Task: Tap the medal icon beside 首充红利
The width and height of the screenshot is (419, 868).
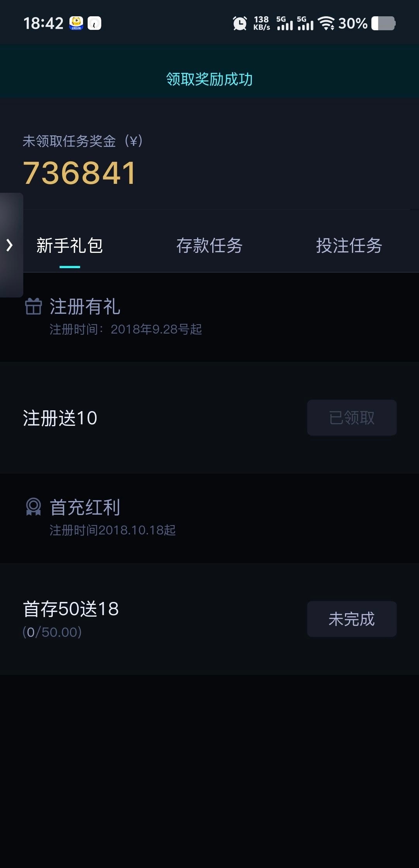Action: (x=33, y=507)
